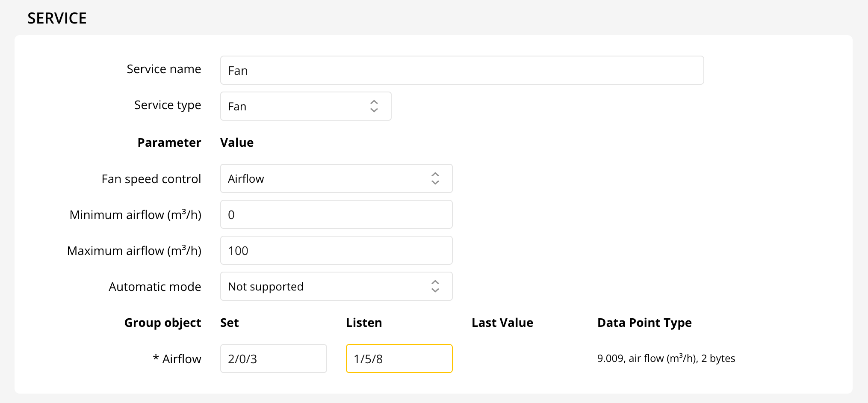
Task: Click the Automatic mode chevron arrows
Action: 435,286
